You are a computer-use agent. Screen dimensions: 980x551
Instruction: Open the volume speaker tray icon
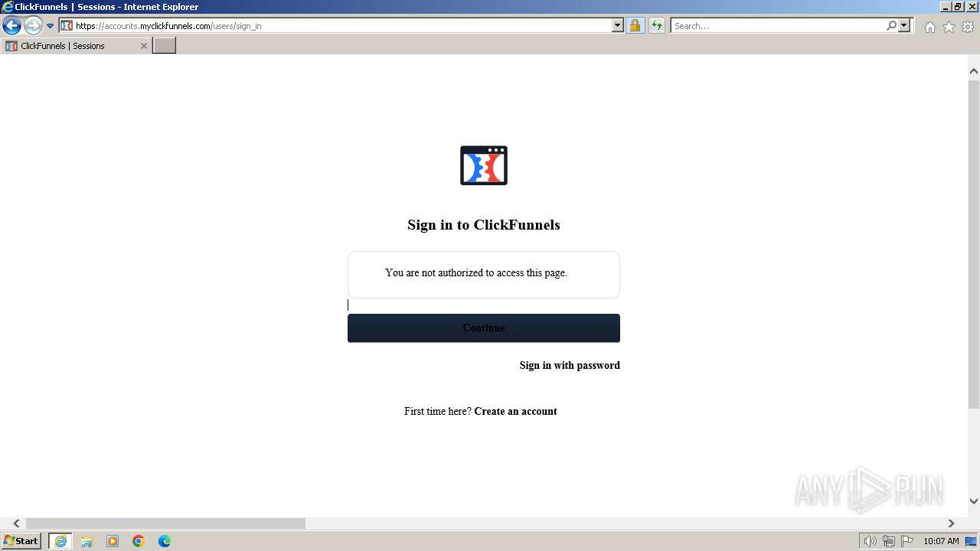(x=870, y=541)
